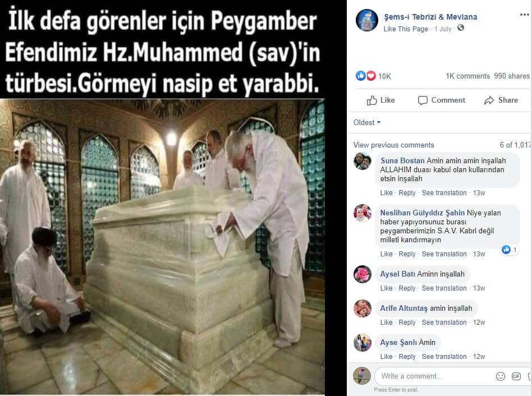Expand View previous comments
Screen dimensions: 532x396
tap(393, 145)
